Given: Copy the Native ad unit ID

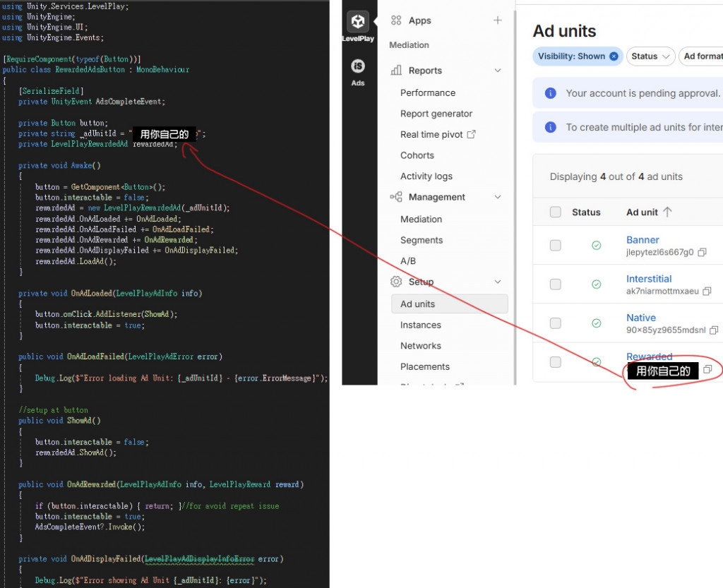Looking at the screenshot, I should [x=714, y=330].
